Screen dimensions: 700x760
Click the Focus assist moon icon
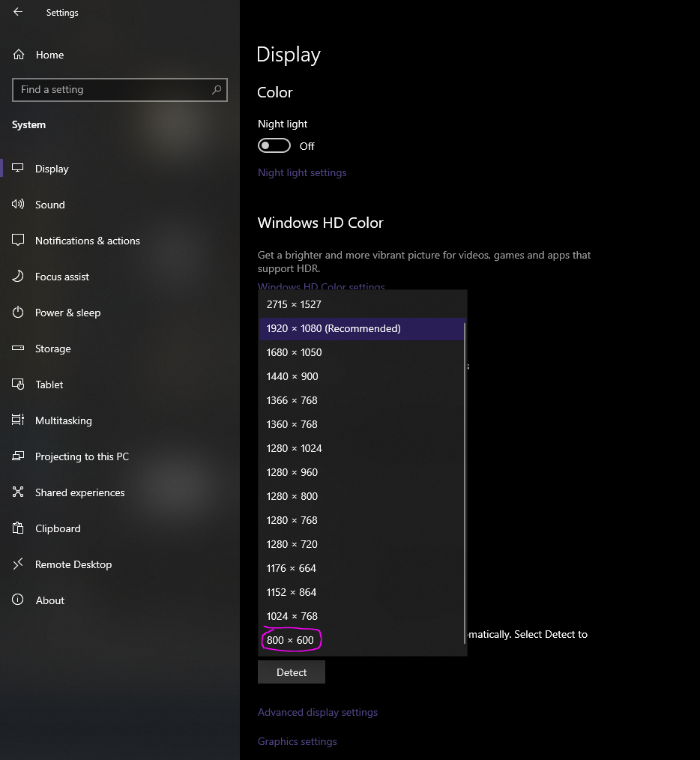point(19,277)
